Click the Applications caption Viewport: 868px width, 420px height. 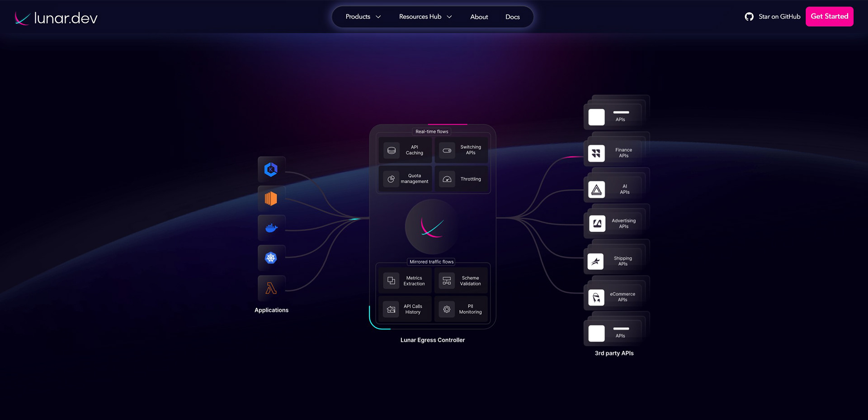click(x=271, y=310)
